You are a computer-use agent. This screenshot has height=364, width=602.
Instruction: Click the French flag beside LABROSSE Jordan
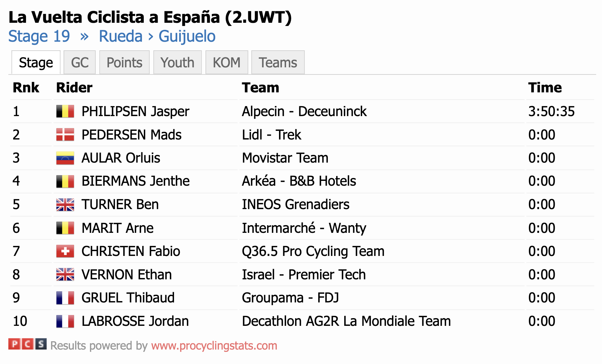tap(65, 321)
